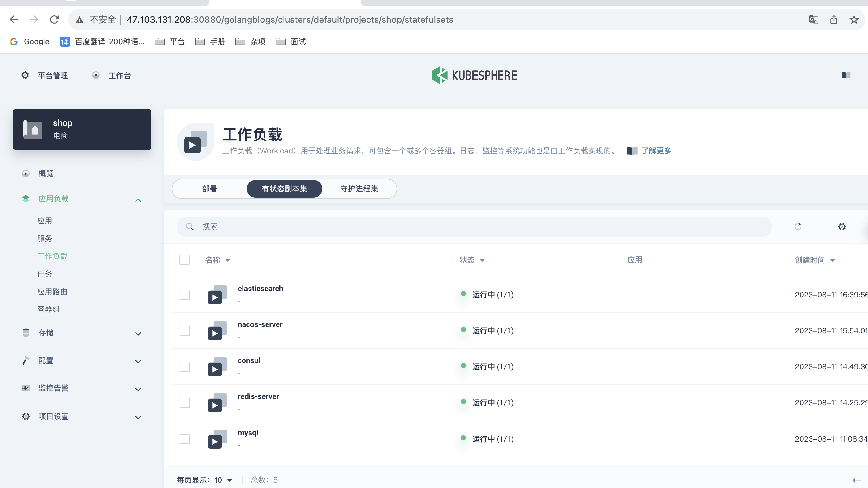Open 任务 in the sidebar
This screenshot has width=868, height=488.
[45, 274]
